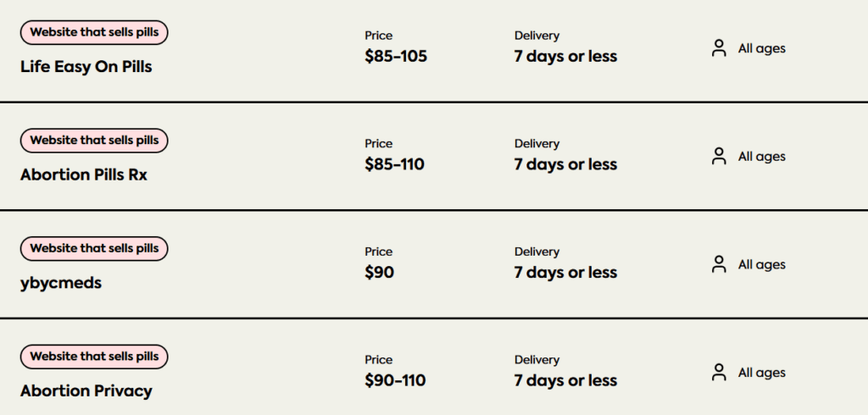Click delivery time for Abortion Pills Rx
The image size is (868, 415).
[565, 164]
